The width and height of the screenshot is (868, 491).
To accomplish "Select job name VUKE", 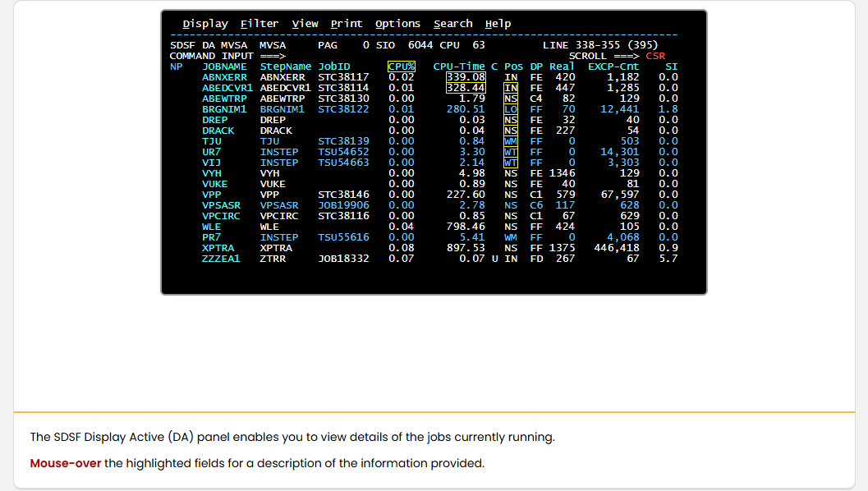I will click(215, 184).
